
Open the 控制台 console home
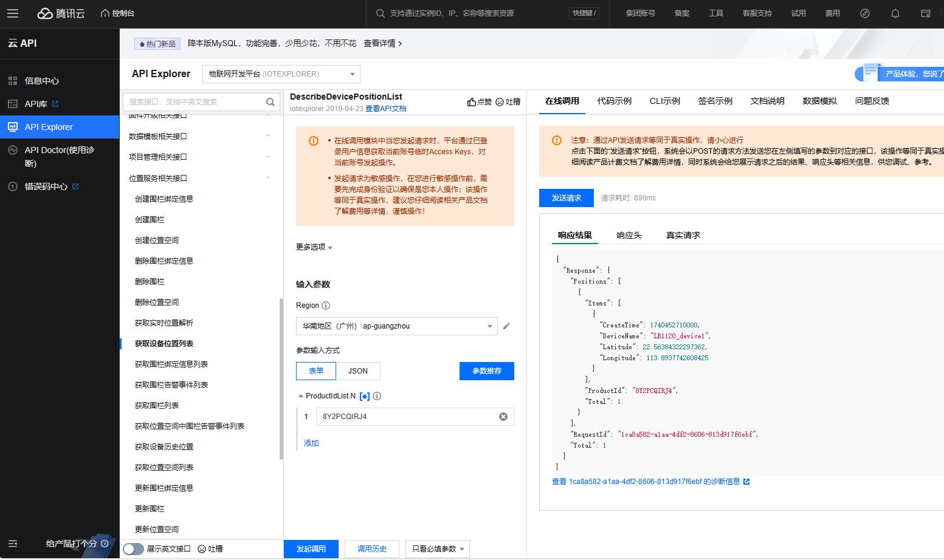click(117, 13)
